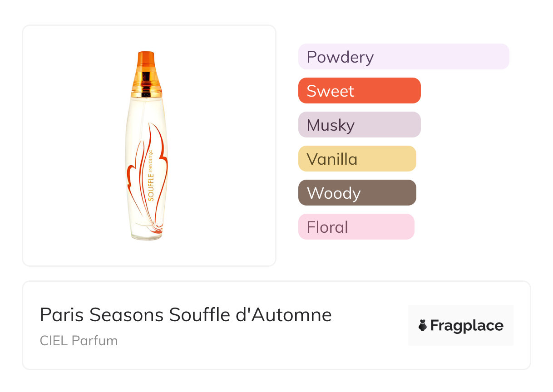The width and height of the screenshot is (553, 392).
Task: Select the Powdery accord bar
Action: pos(403,57)
